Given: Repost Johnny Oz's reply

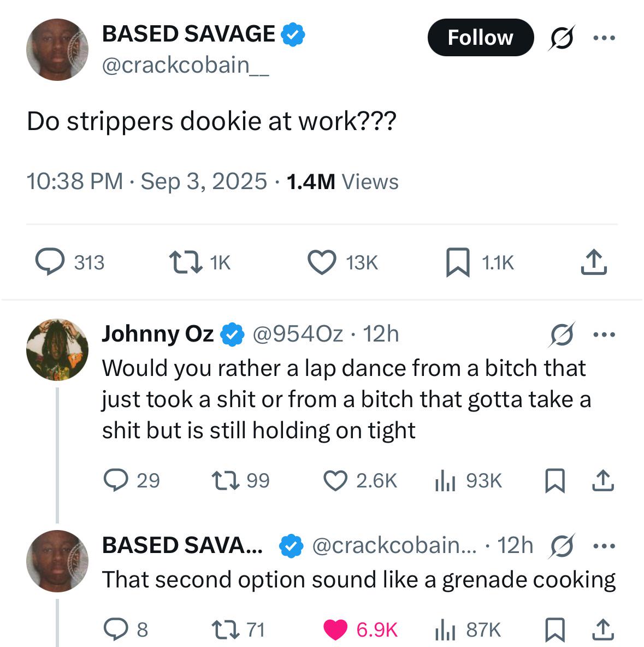Looking at the screenshot, I should (224, 480).
